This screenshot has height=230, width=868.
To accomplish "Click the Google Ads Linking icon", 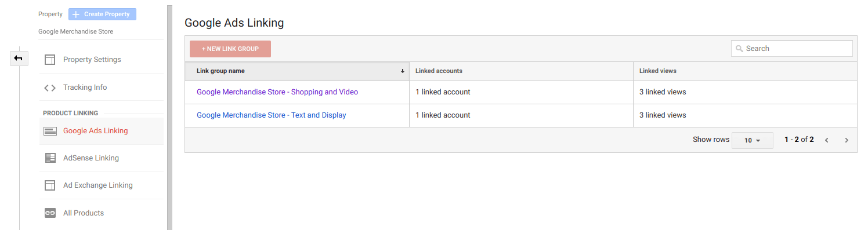I will [x=50, y=131].
